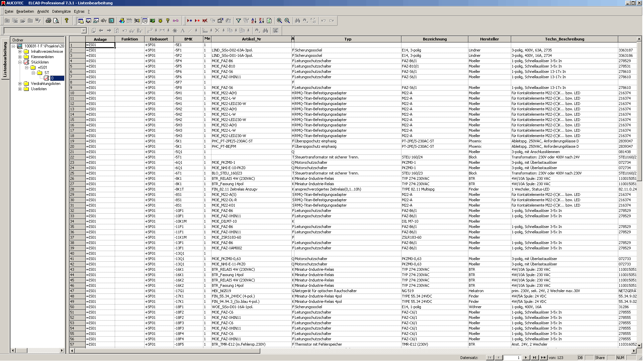Click the table's horizontal scrollbar right arrow
644x361 pixels.
634,351
